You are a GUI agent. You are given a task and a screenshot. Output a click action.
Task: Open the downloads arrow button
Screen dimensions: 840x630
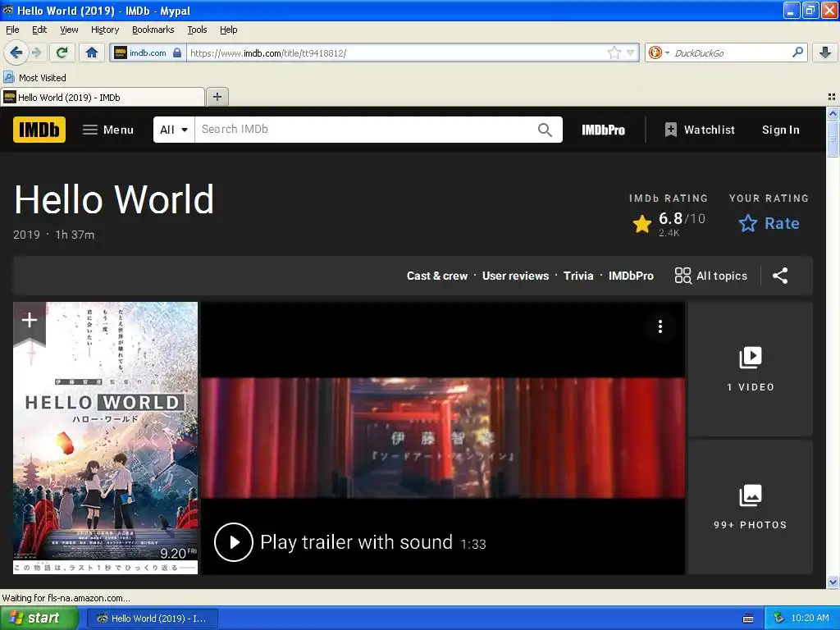(x=825, y=52)
